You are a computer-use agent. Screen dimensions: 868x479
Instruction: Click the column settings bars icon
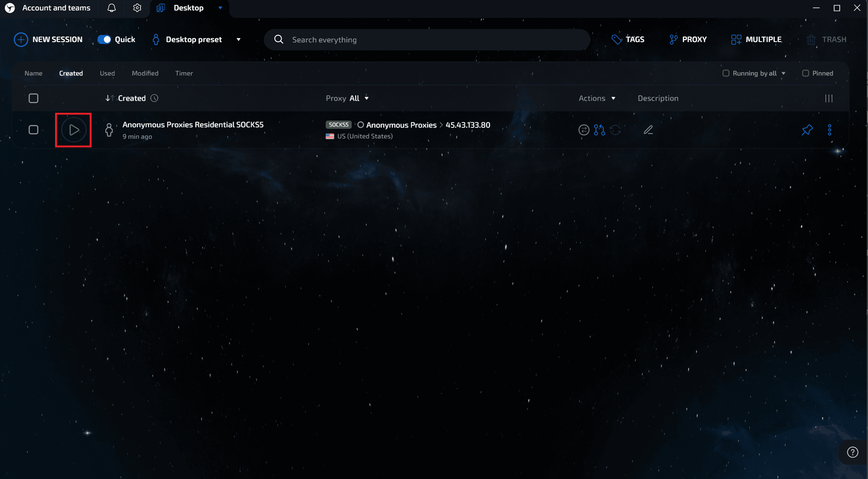(829, 98)
